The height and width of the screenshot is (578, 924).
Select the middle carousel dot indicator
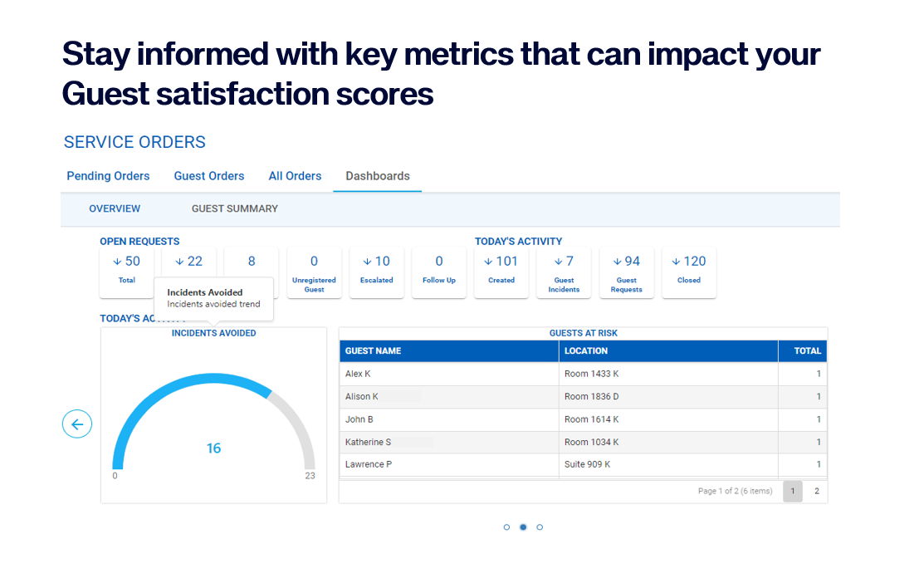523,527
